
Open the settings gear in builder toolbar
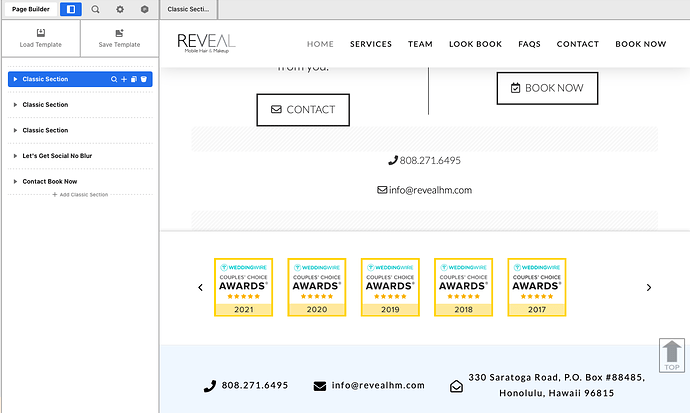click(120, 9)
